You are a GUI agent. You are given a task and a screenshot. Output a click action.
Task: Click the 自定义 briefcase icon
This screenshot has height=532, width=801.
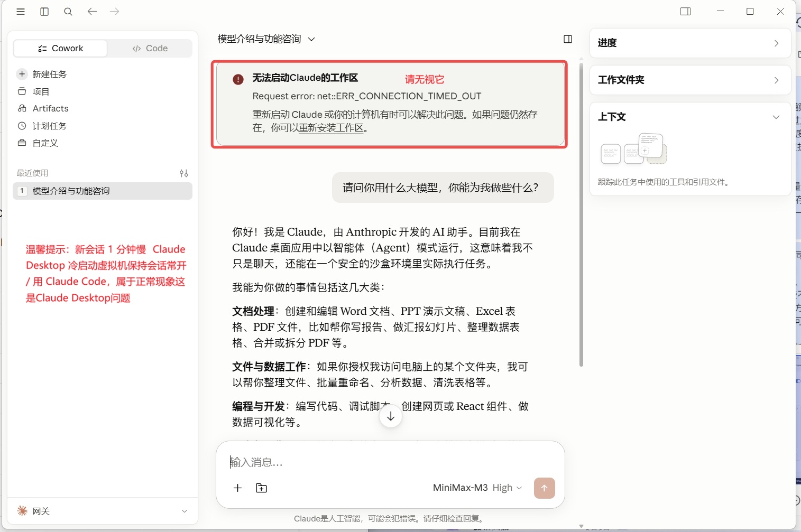[x=22, y=143]
